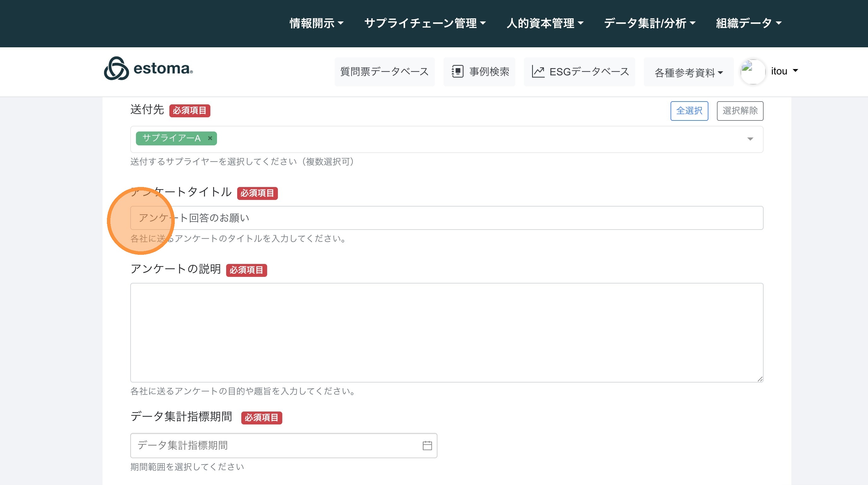Click the 選択解除 button
Image resolution: width=868 pixels, height=485 pixels.
(x=740, y=111)
